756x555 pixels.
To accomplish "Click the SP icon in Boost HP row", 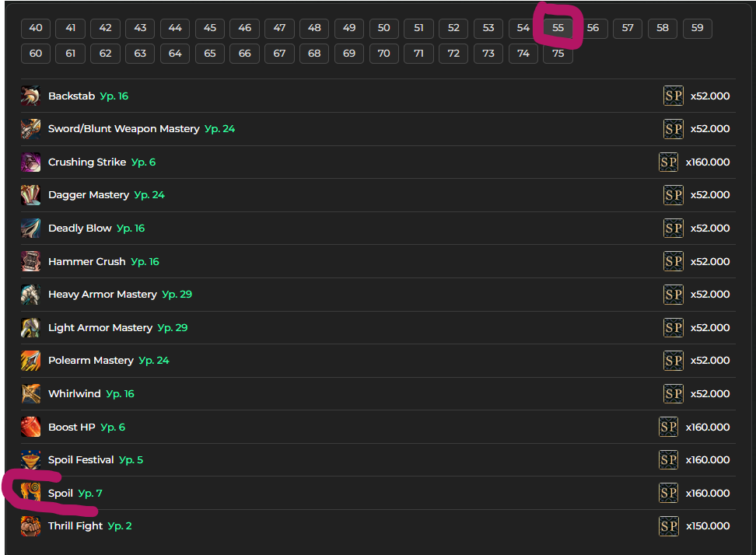I will (x=668, y=427).
